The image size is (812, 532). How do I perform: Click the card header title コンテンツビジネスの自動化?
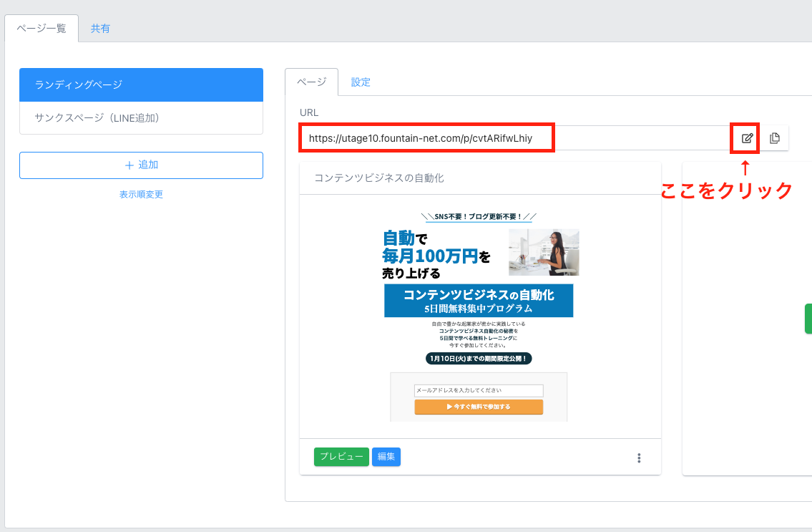pyautogui.click(x=383, y=178)
